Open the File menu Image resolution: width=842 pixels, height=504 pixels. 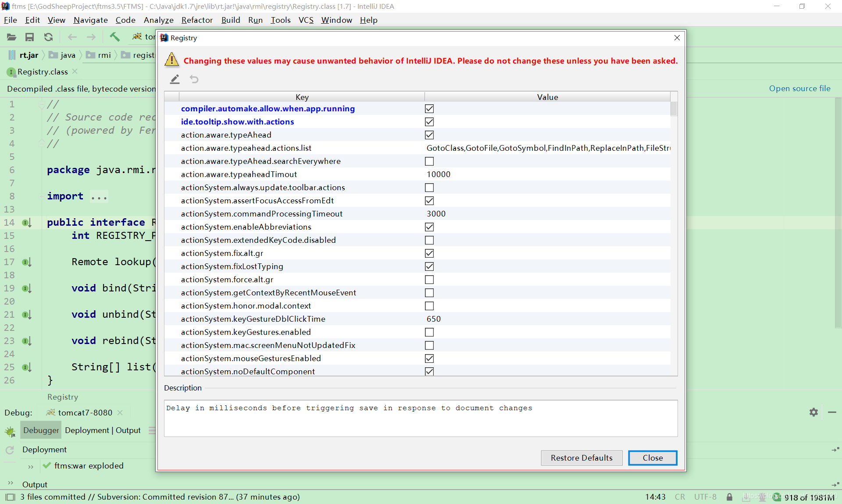[11, 20]
